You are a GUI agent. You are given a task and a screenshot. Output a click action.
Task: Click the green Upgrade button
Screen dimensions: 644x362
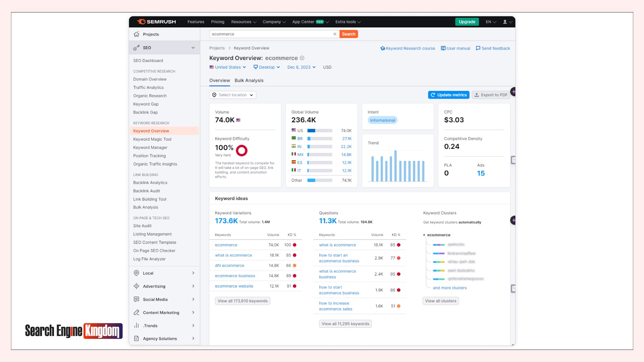coord(467,22)
